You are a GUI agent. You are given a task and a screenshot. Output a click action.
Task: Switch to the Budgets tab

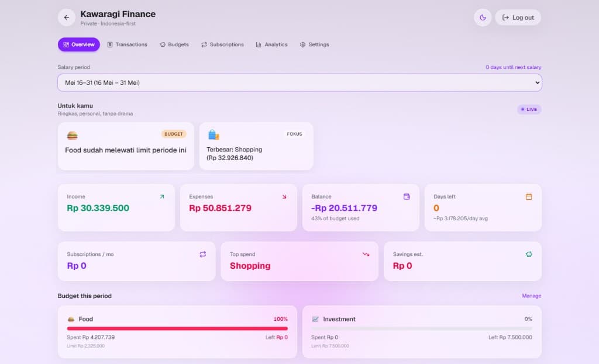(x=174, y=44)
